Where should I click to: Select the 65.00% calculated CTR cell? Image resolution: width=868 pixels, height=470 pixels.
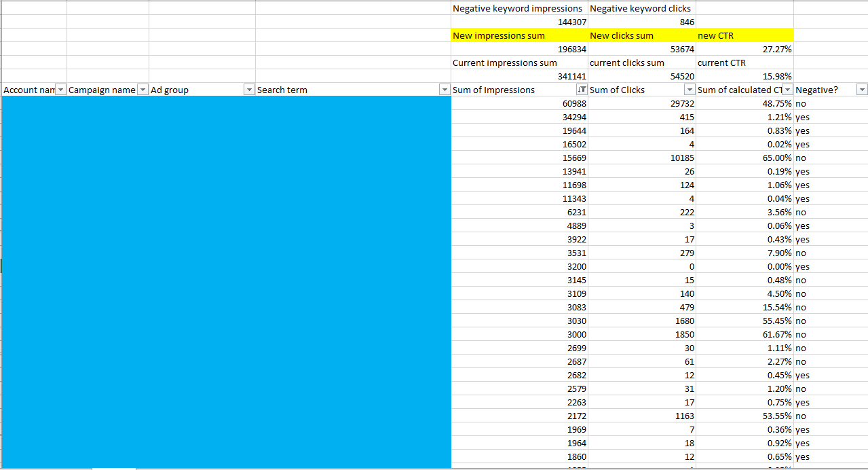click(x=744, y=158)
